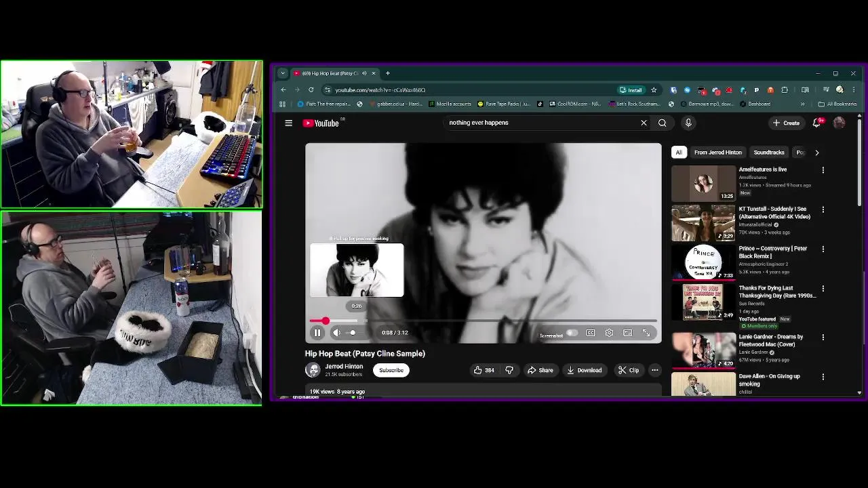Image resolution: width=868 pixels, height=488 pixels.
Task: Open the Chrome apps grid in bookmarks bar
Action: click(282, 104)
